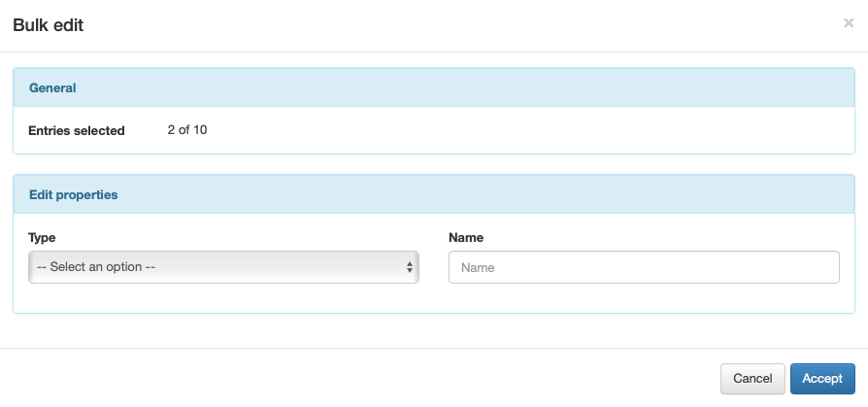This screenshot has width=868, height=407.
Task: Click the Name placeholder text
Action: (478, 267)
